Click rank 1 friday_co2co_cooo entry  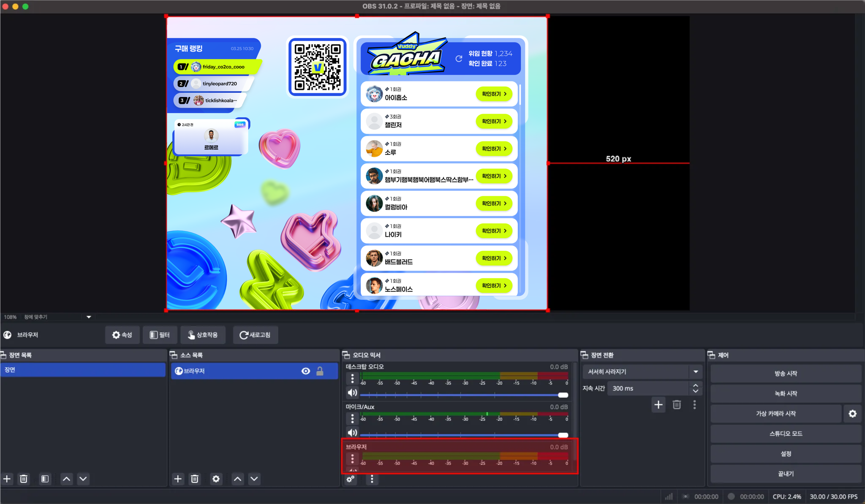tap(217, 67)
